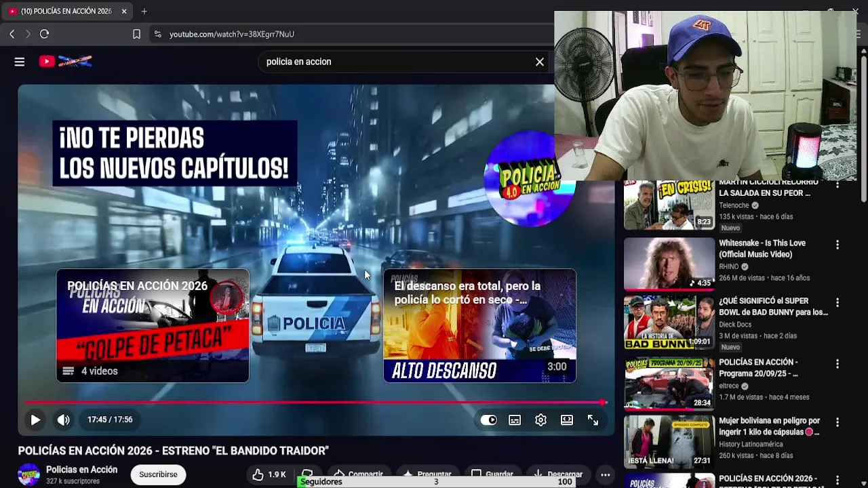Viewport: 868px width, 488px height.
Task: Open the YouTube guide hamburger menu
Action: [20, 62]
